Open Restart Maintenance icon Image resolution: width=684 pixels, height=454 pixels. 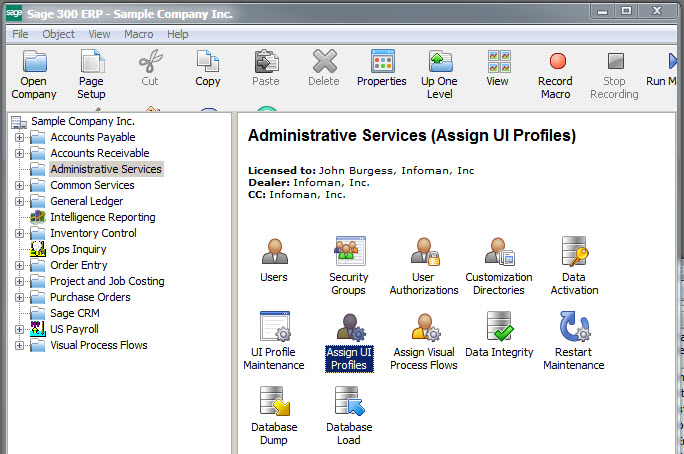[574, 341]
